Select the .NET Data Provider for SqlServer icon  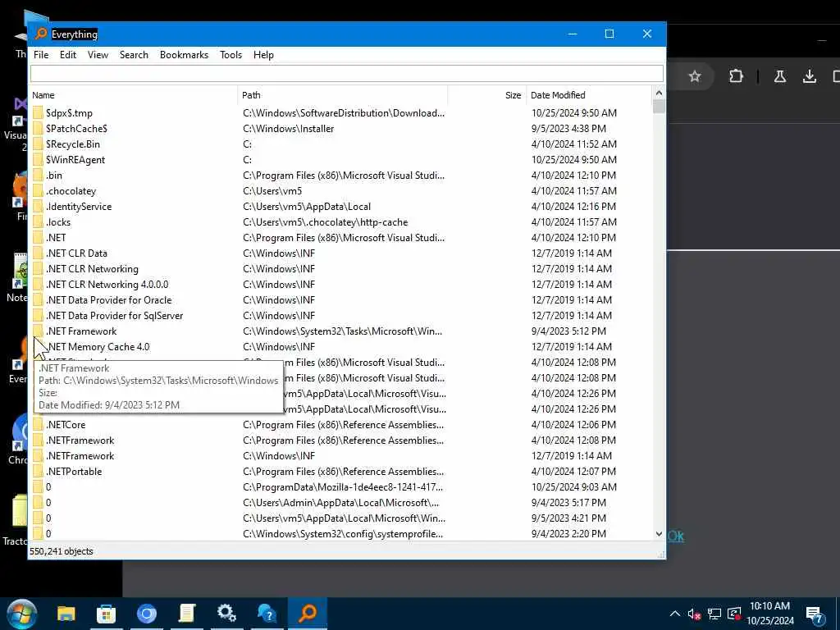pyautogui.click(x=38, y=316)
